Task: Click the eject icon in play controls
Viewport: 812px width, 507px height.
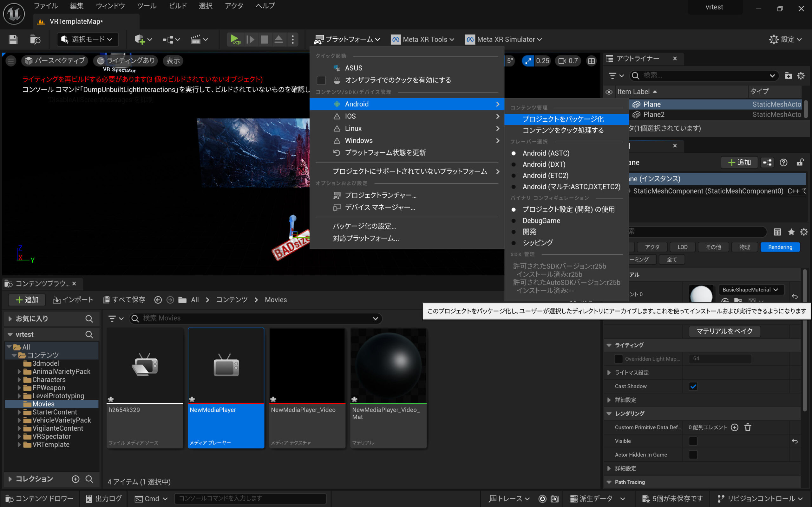Action: tap(278, 40)
